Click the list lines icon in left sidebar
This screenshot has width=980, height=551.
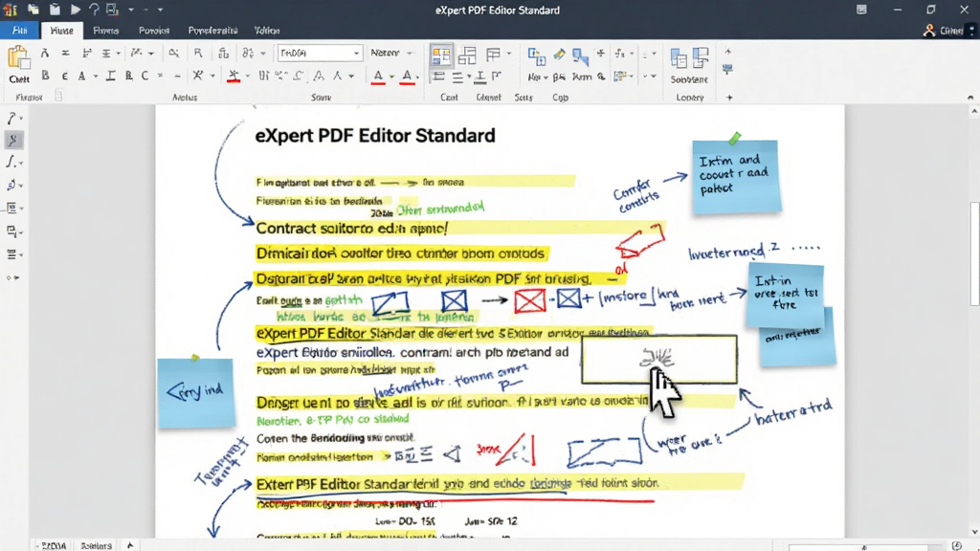(x=11, y=254)
